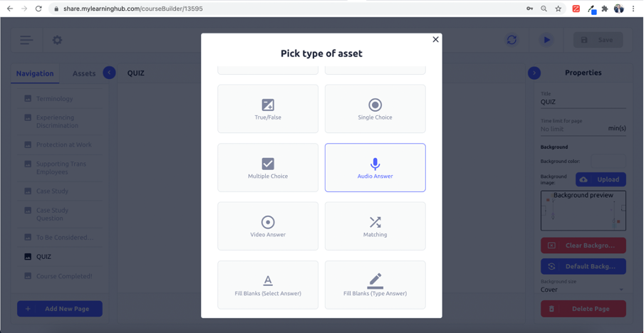Click the image icon beside Terminology

pyautogui.click(x=28, y=98)
